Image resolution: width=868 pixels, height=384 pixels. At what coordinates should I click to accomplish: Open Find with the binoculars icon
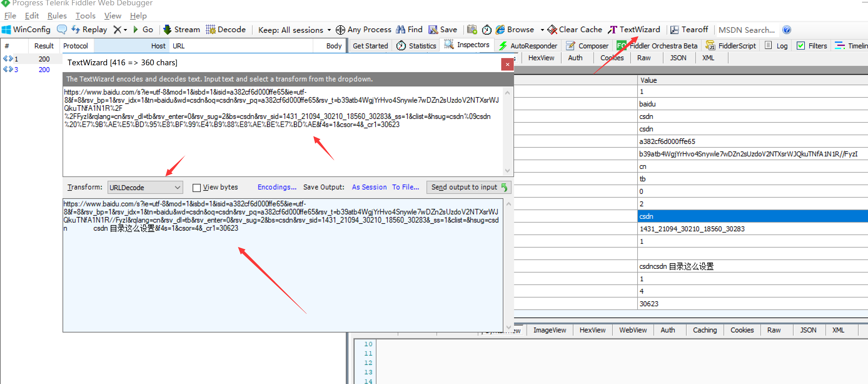click(401, 30)
